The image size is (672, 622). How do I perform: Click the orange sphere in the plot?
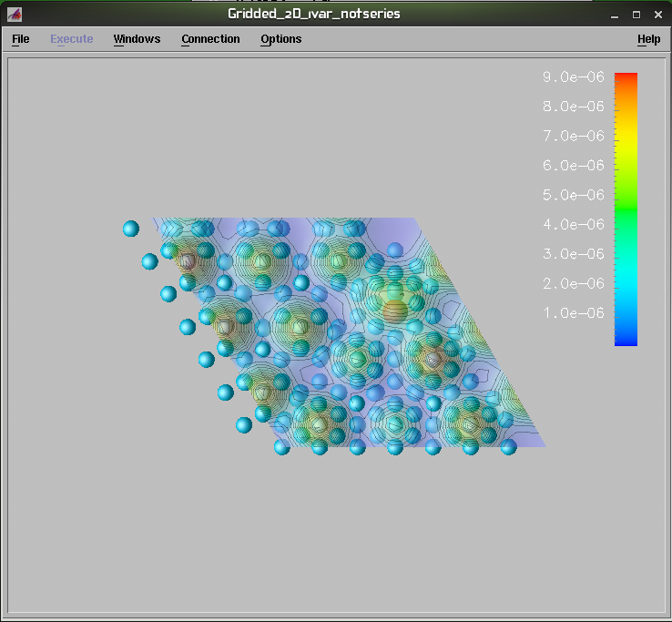click(394, 311)
